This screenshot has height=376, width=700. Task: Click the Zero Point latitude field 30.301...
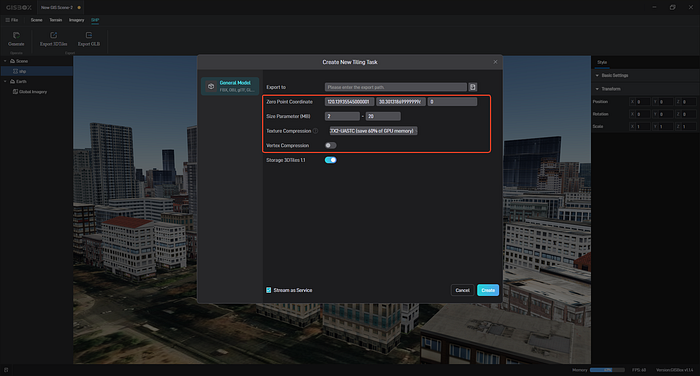pos(400,102)
